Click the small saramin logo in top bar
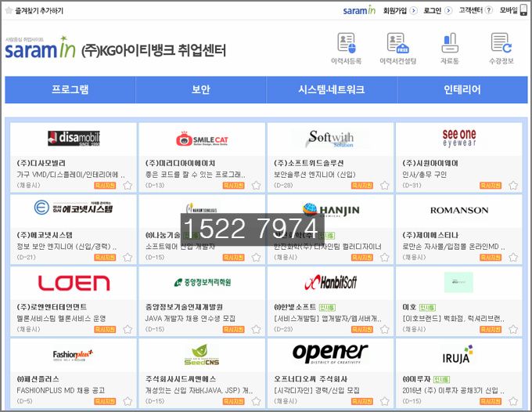This screenshot has height=412, width=532. 359,10
